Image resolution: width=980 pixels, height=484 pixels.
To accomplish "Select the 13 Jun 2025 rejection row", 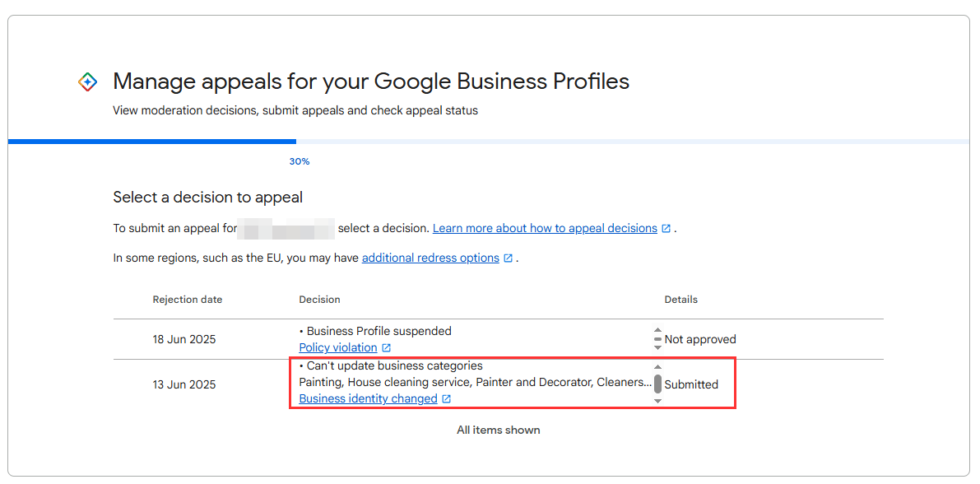I will 498,384.
